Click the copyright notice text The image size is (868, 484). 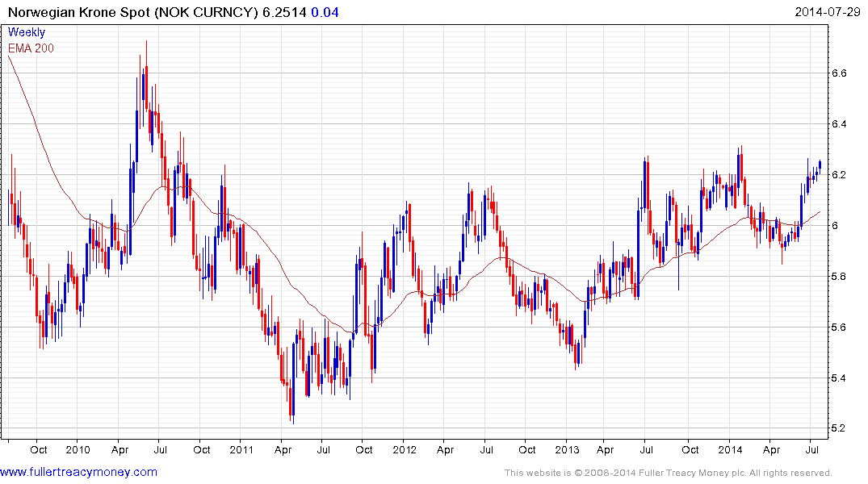click(x=669, y=473)
